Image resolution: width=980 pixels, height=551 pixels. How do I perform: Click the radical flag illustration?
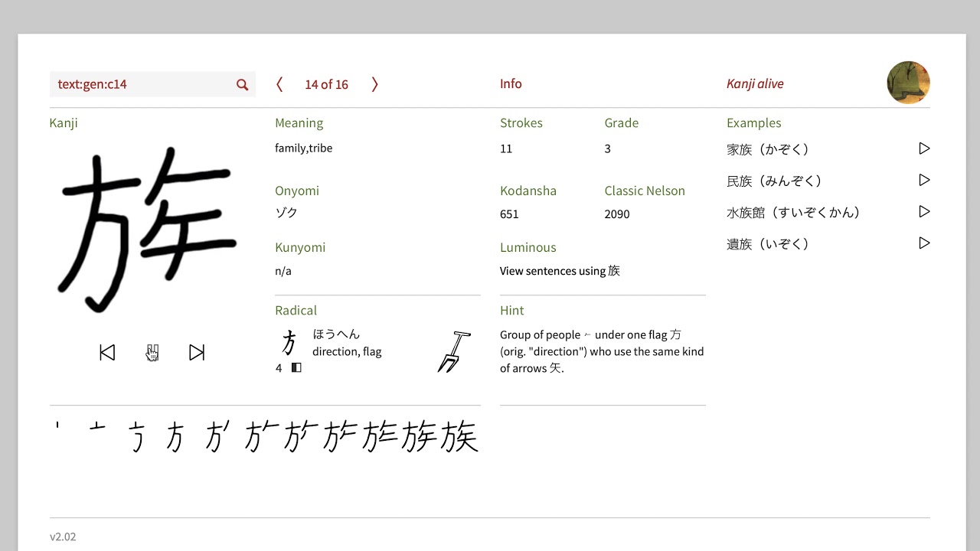[x=454, y=352]
